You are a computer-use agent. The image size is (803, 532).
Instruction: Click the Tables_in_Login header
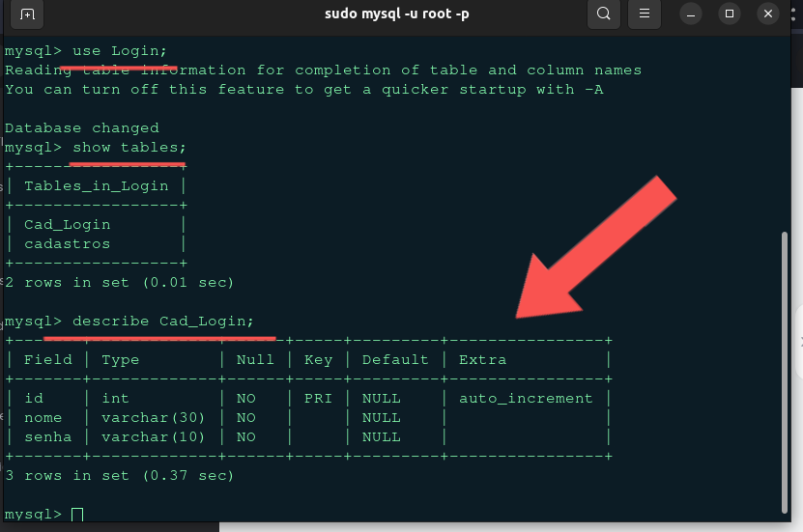pos(97,186)
